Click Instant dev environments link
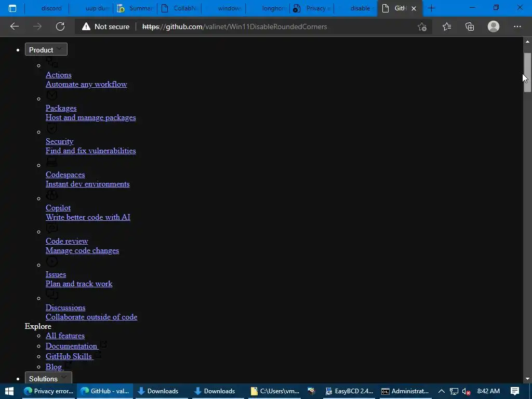This screenshot has width=532, height=399. point(87,184)
